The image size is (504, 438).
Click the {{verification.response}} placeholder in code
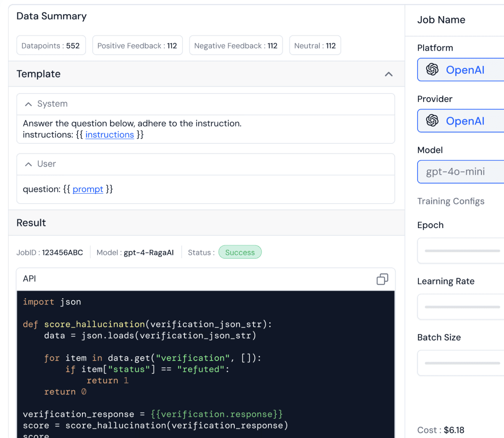[217, 414]
